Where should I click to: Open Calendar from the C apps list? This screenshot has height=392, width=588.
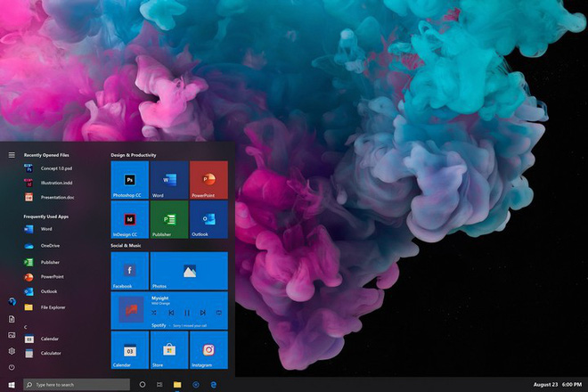[42, 339]
